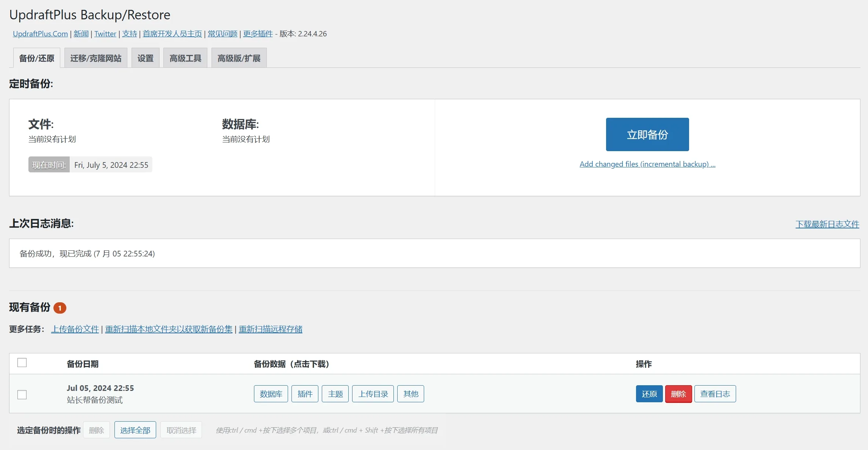Click the 上传备份文件 link
Screen dimensions: 868x450
pos(75,329)
